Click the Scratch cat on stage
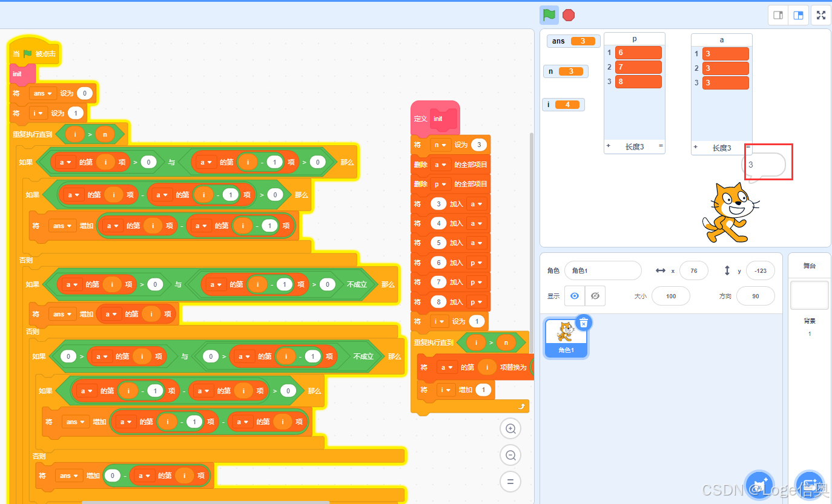 click(730, 214)
